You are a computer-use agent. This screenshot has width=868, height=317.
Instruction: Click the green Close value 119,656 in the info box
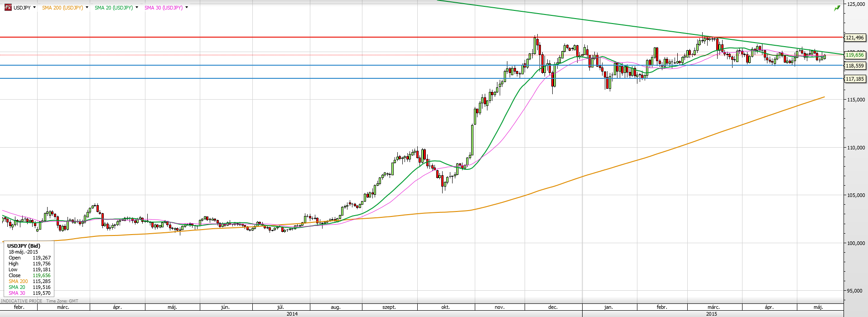point(42,275)
